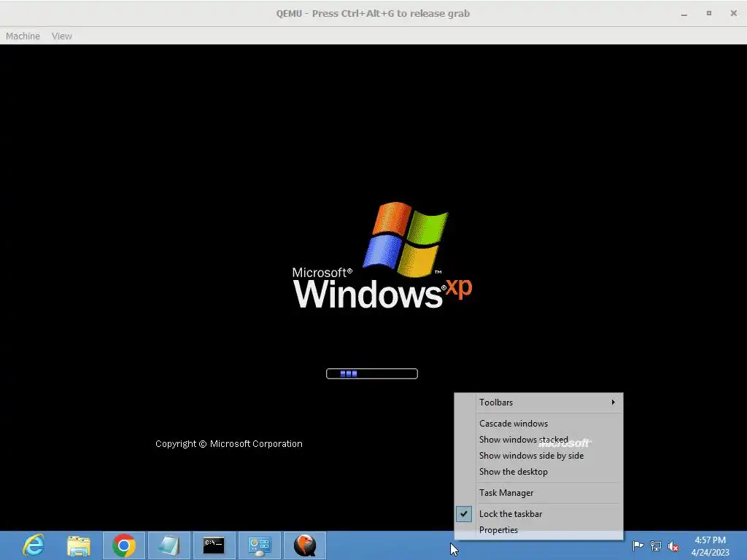The height and width of the screenshot is (560, 747).
Task: Restore the QEMU window size
Action: tap(709, 13)
